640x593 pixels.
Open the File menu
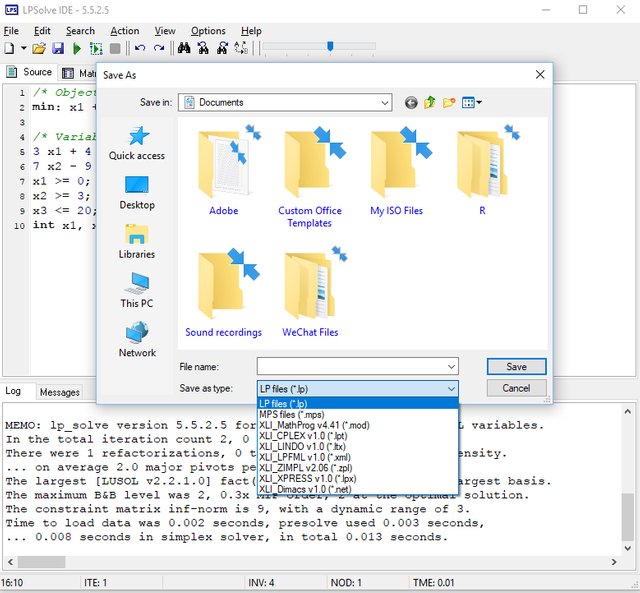coord(11,31)
